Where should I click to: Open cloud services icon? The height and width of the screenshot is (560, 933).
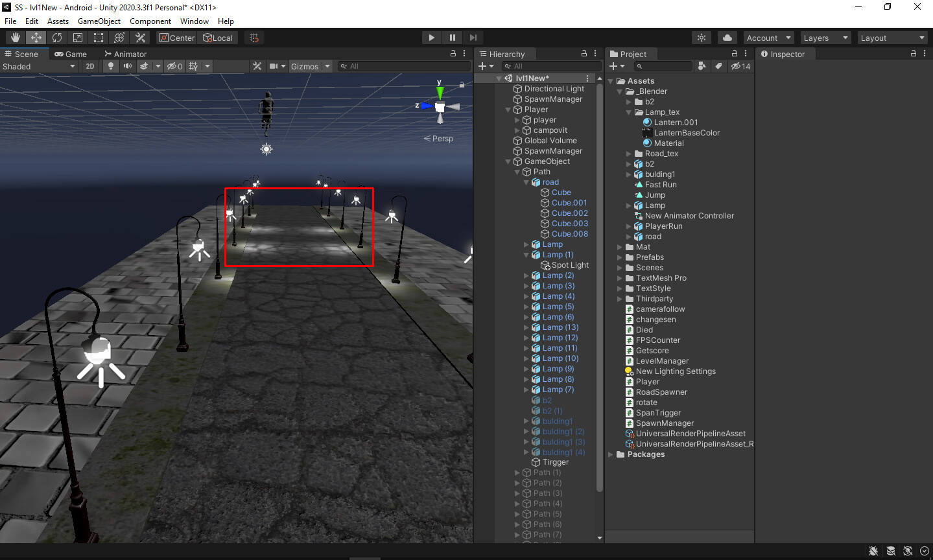coord(727,38)
